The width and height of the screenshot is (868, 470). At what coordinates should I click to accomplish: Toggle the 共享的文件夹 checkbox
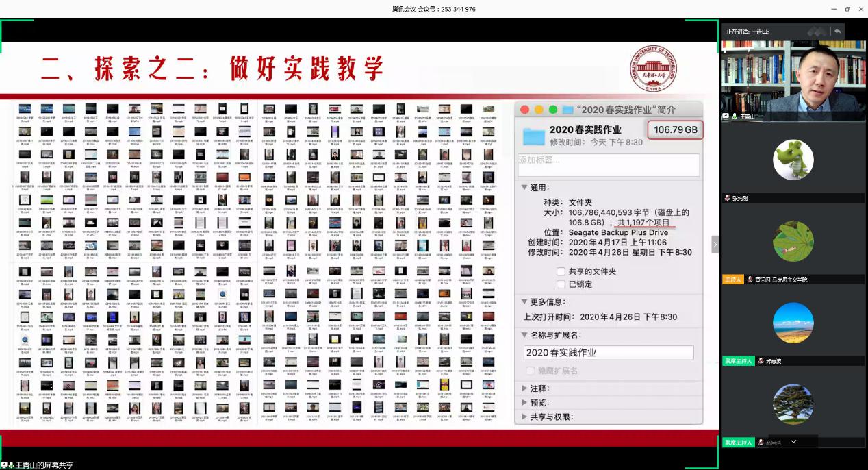pos(561,271)
